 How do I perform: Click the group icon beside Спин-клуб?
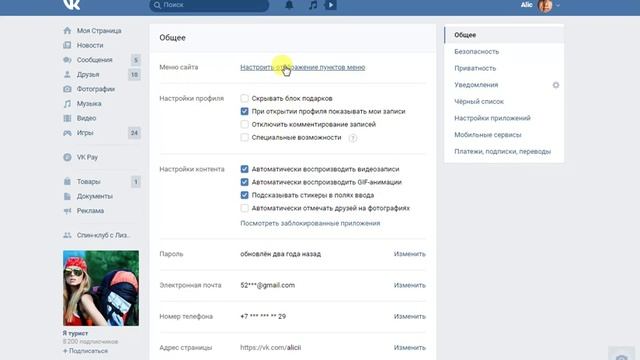coord(67,235)
